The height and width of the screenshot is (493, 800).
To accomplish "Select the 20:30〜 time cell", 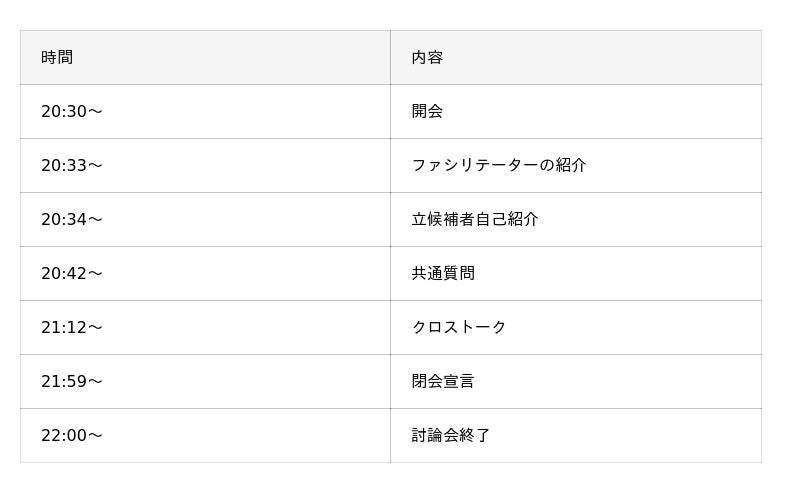I will 72,112.
